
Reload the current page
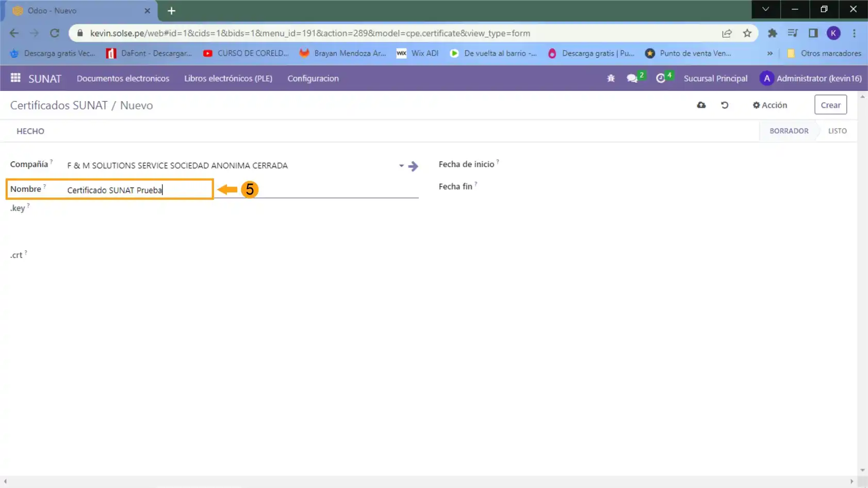[55, 33]
